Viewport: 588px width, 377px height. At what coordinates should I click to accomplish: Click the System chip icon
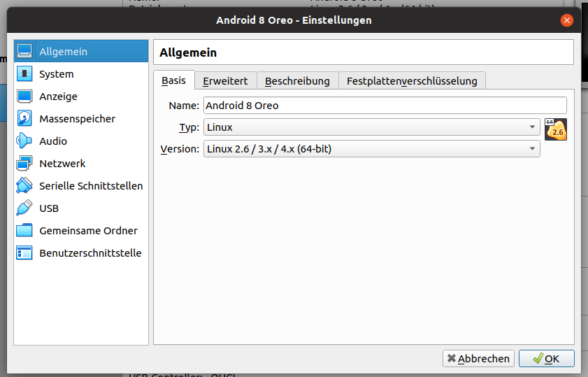pyautogui.click(x=24, y=73)
